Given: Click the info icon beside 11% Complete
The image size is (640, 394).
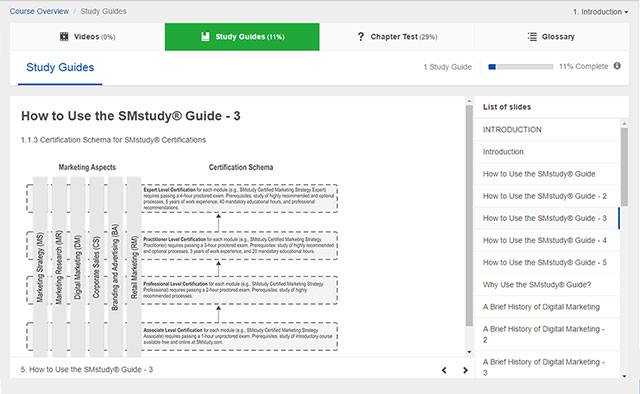Looking at the screenshot, I should tap(617, 66).
